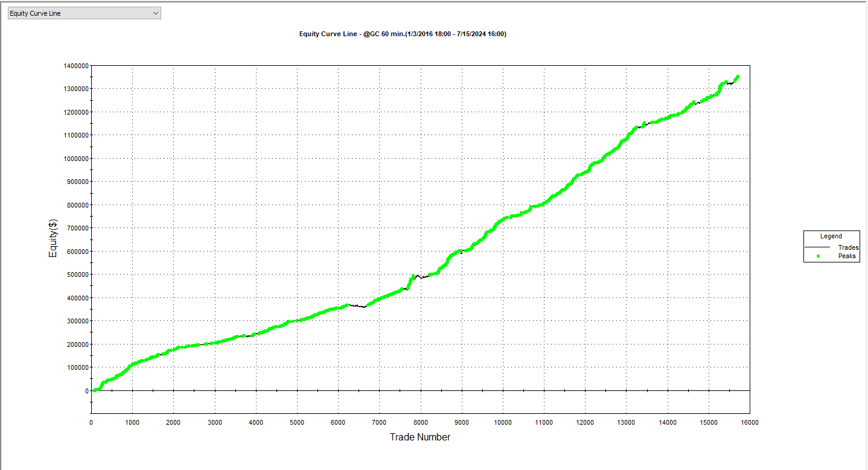Click the 1000 x-axis tick label

point(132,422)
